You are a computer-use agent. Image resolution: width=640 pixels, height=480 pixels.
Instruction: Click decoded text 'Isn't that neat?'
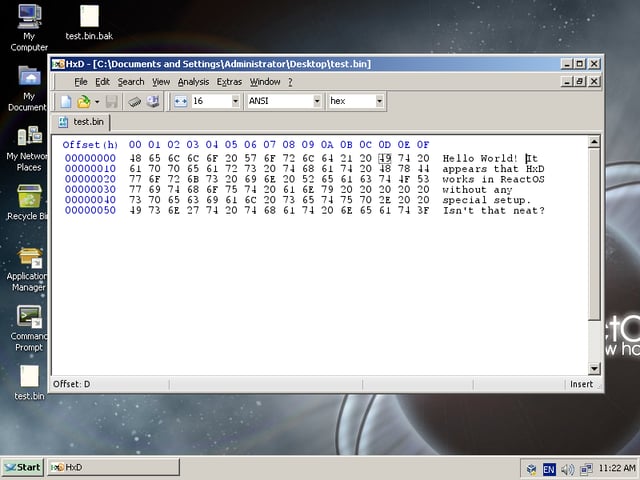(494, 211)
